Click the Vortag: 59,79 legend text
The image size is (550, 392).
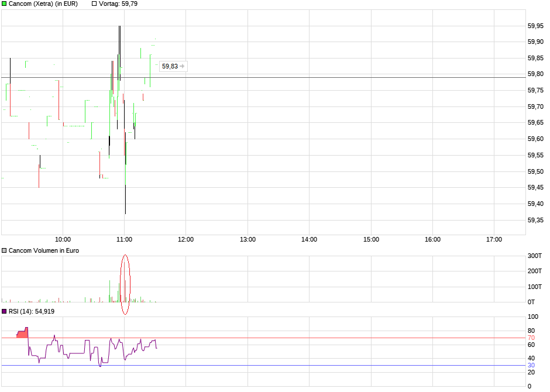tap(118, 4)
